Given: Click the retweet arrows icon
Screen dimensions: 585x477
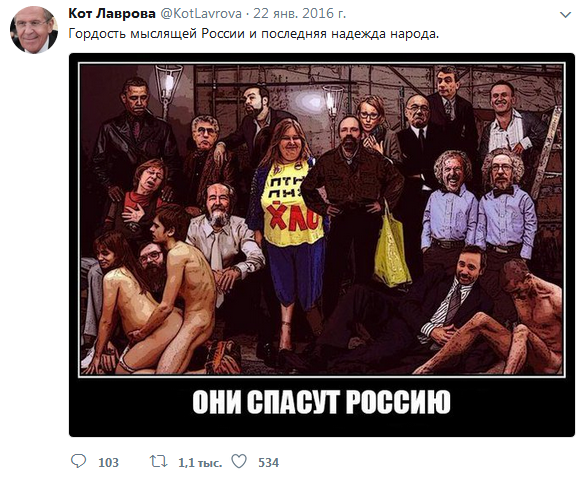Looking at the screenshot, I should pos(158,461).
